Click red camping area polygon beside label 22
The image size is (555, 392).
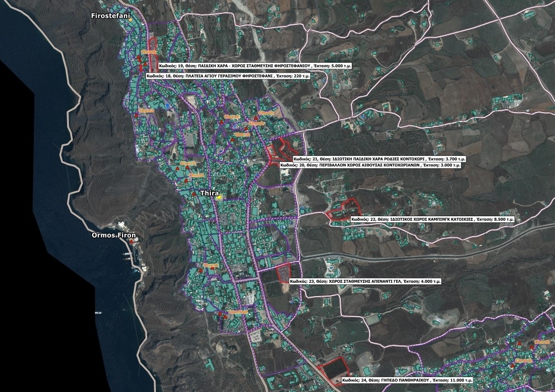(x=343, y=210)
